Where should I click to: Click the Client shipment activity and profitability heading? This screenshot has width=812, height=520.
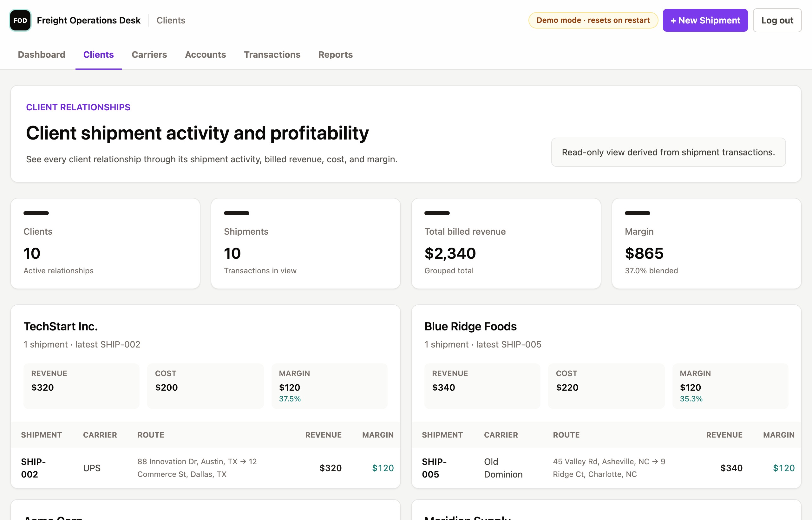click(x=197, y=133)
